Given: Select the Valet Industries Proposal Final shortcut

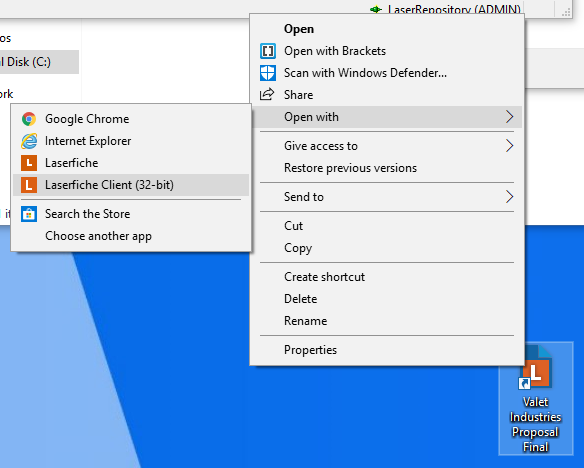Looking at the screenshot, I should tap(536, 398).
